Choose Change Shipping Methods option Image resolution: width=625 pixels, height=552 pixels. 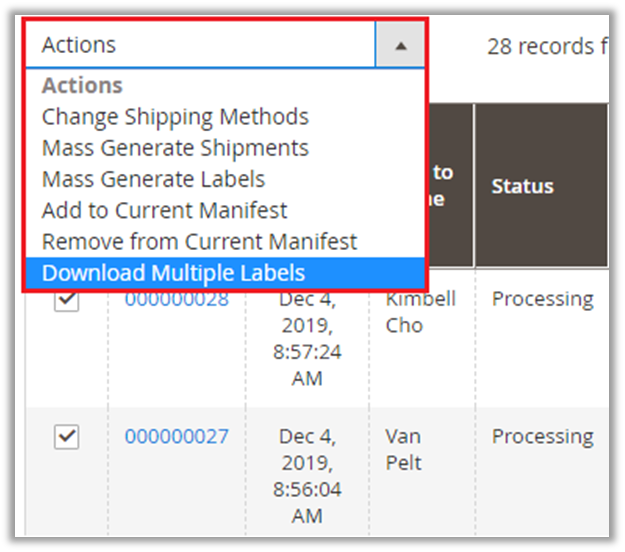point(175,117)
